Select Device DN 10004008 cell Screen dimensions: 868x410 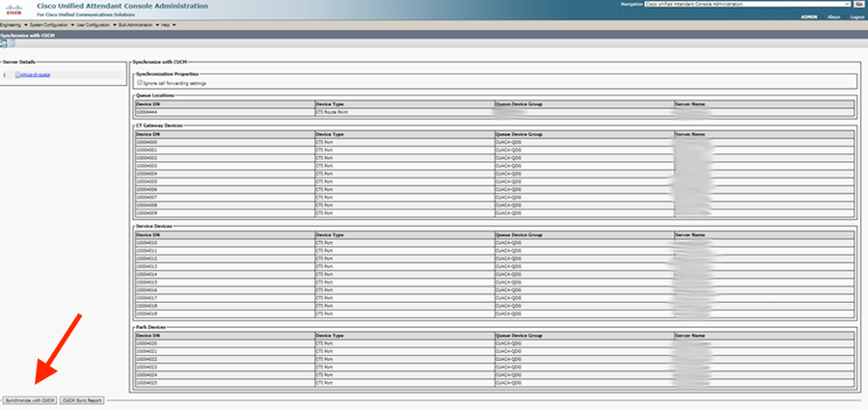[225, 205]
